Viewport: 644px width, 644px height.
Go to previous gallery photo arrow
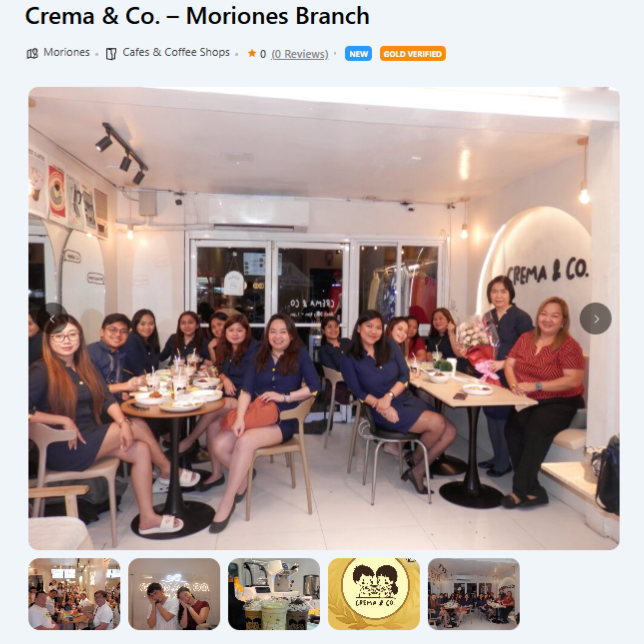52,319
